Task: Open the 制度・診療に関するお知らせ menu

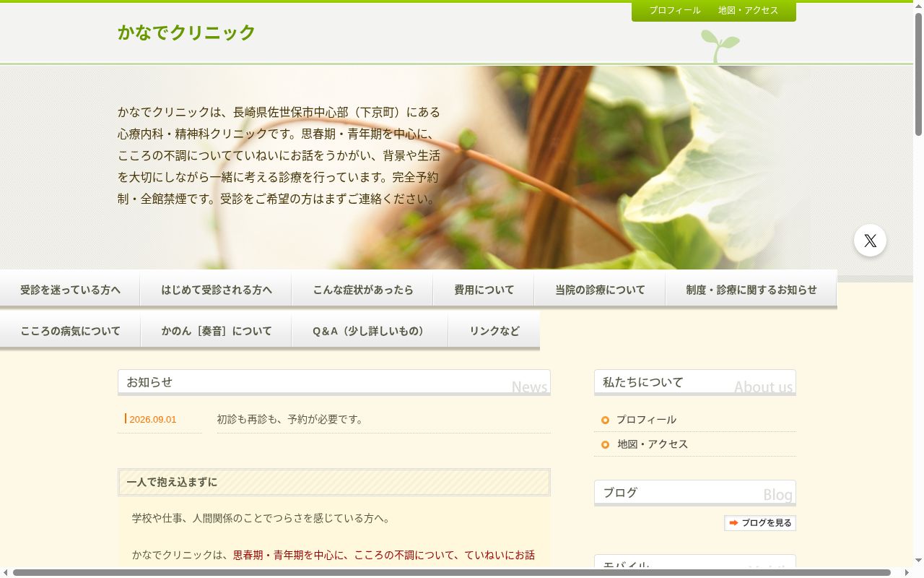Action: (x=751, y=290)
